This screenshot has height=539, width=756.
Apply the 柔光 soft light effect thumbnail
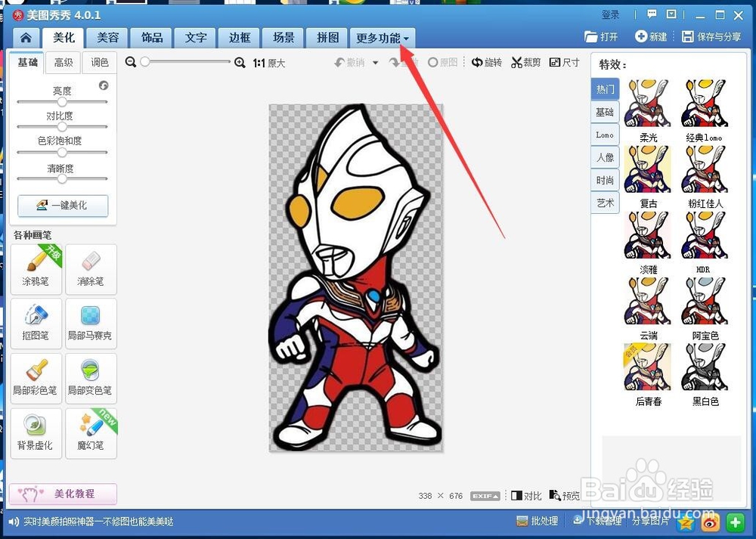[x=648, y=104]
